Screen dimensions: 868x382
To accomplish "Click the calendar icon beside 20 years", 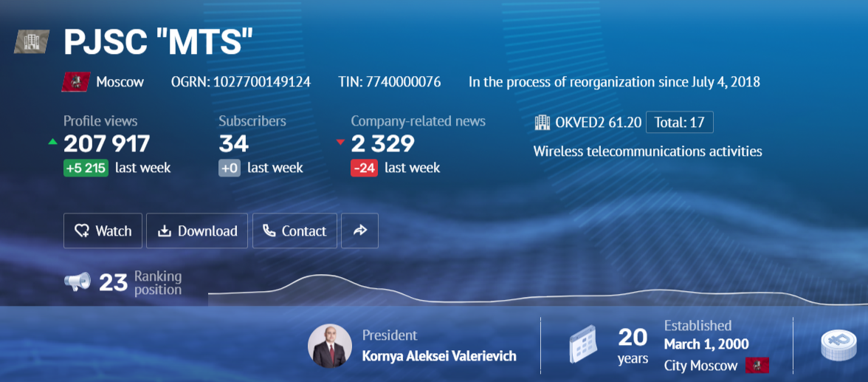I will [583, 344].
